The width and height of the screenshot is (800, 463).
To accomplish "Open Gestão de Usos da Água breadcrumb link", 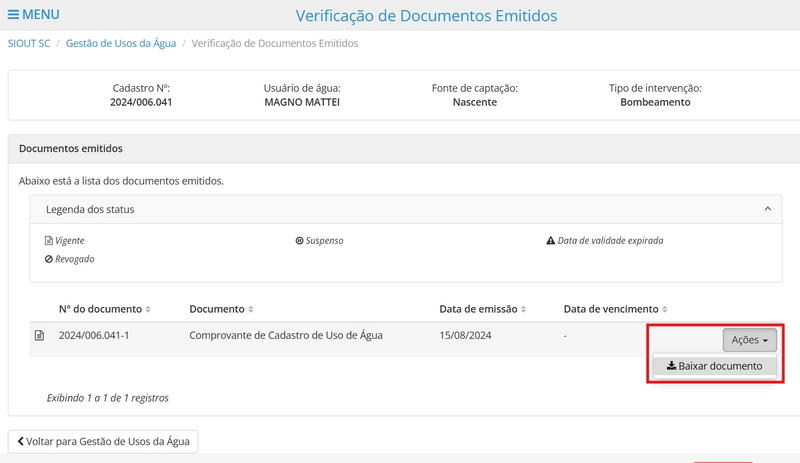I will [x=123, y=44].
